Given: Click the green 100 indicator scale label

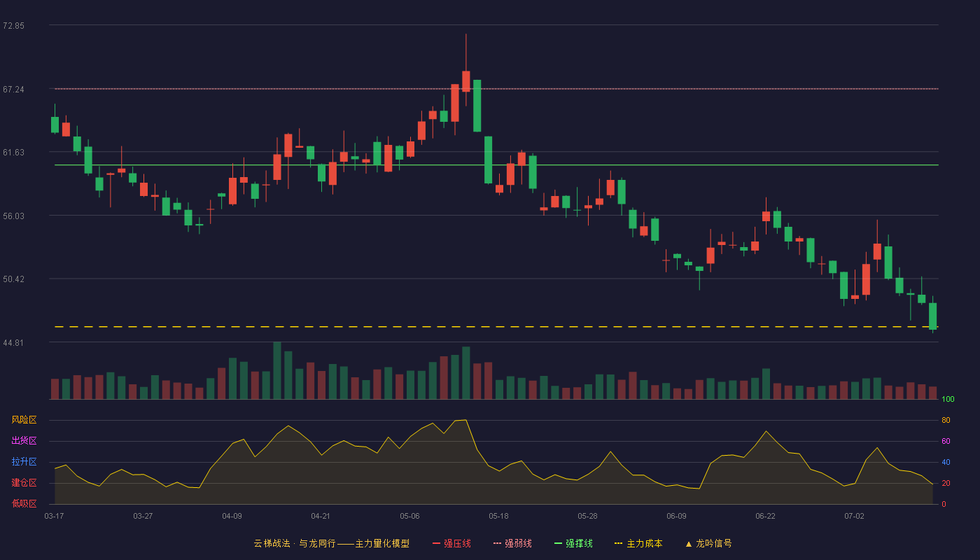Looking at the screenshot, I should pos(948,399).
